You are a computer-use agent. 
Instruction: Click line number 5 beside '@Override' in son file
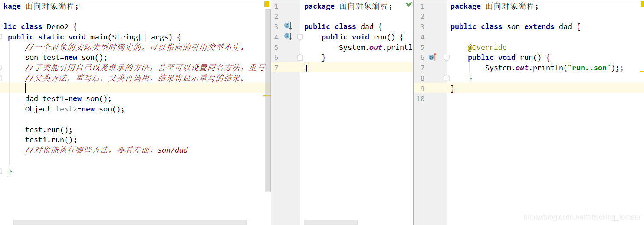(423, 47)
